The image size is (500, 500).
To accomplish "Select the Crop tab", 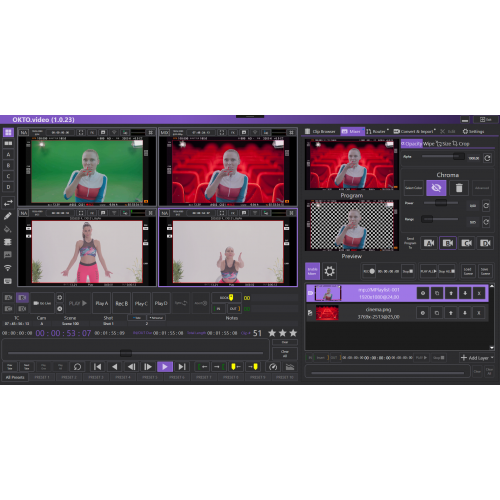I will pos(461,144).
